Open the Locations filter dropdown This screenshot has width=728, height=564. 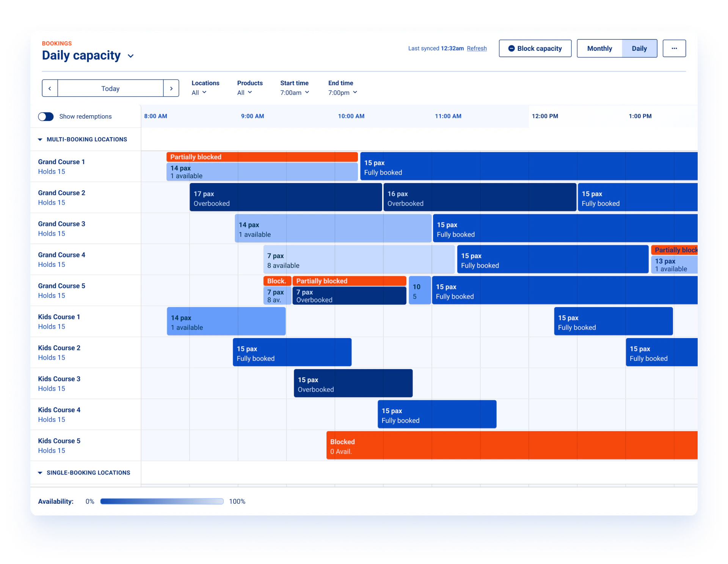tap(199, 92)
